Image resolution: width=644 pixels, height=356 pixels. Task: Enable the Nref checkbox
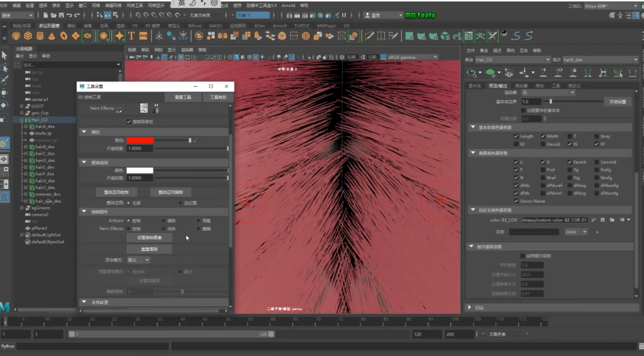point(543,177)
